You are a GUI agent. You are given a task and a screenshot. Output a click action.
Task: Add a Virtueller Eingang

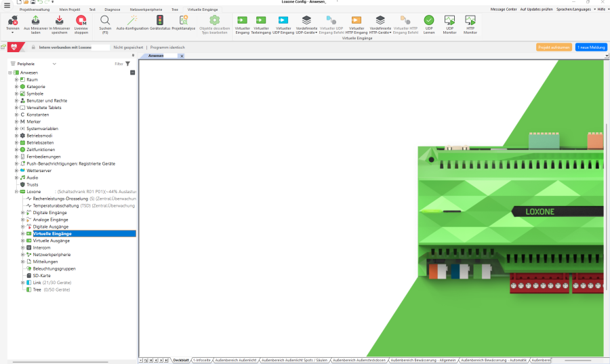click(243, 24)
